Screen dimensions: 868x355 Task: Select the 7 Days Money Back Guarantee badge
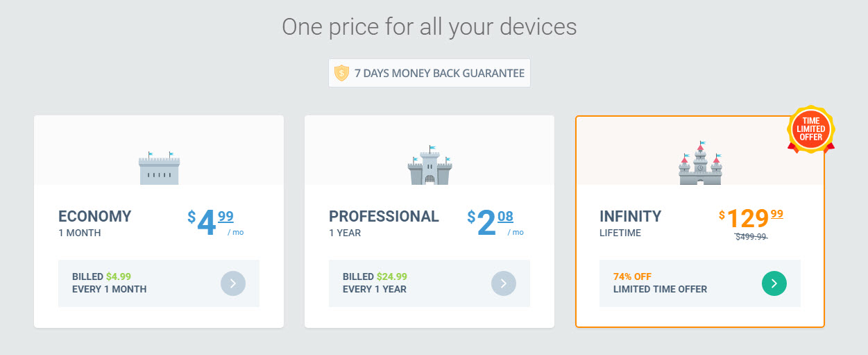coord(429,73)
